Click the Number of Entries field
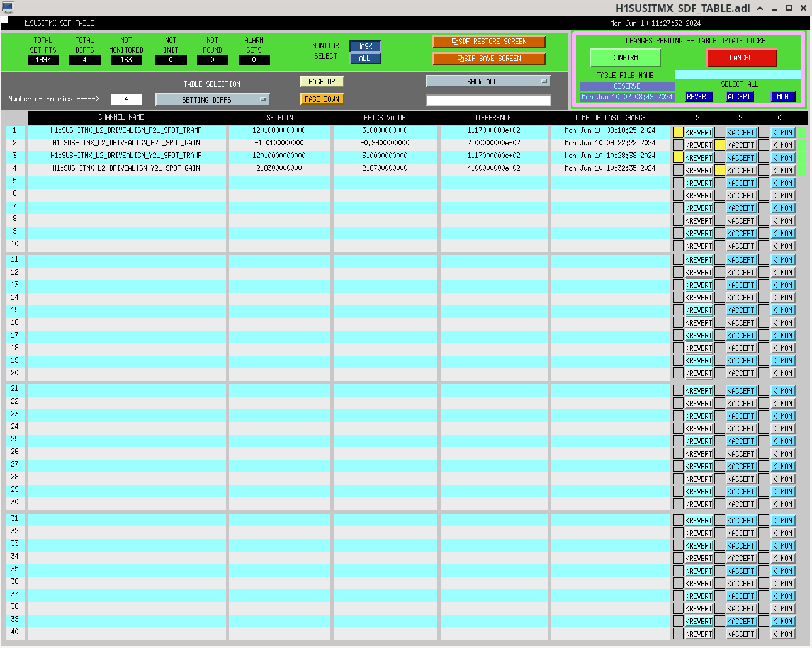This screenshot has width=812, height=648. [126, 99]
